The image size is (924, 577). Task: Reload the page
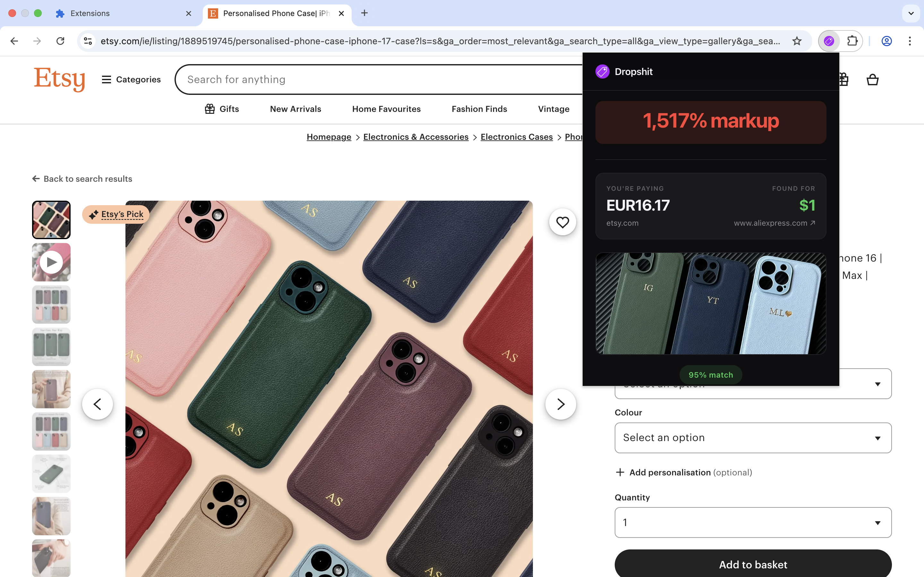tap(60, 41)
